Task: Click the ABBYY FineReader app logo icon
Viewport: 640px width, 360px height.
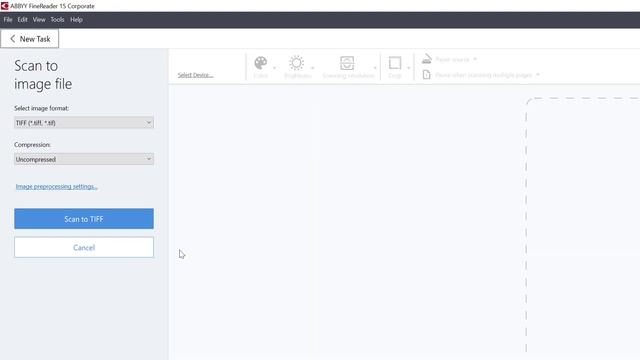Action: coord(4,6)
